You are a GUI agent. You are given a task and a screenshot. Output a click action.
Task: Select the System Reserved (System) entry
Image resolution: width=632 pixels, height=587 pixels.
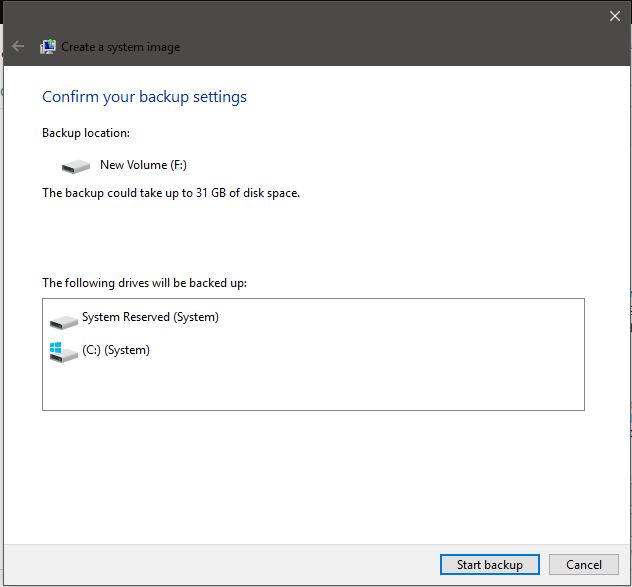pyautogui.click(x=150, y=317)
